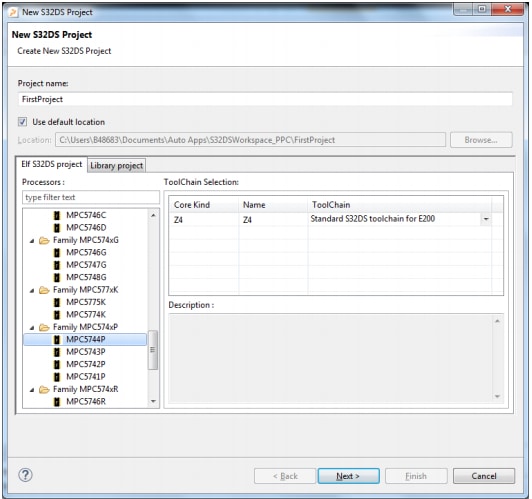Image resolution: width=532 pixels, height=499 pixels.
Task: Collapse the Family MPC574xR tree node
Action: click(32, 390)
